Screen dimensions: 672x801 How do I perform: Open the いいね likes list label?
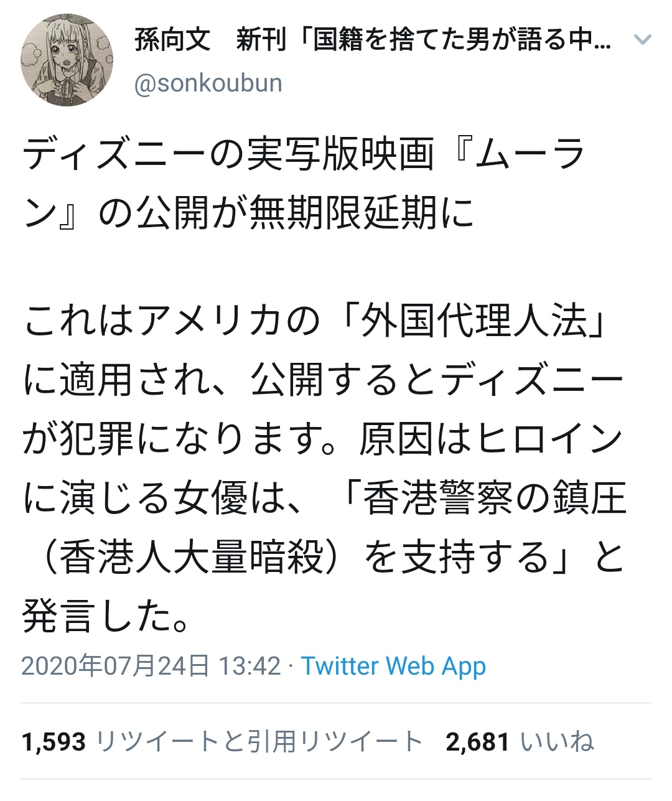(x=557, y=742)
